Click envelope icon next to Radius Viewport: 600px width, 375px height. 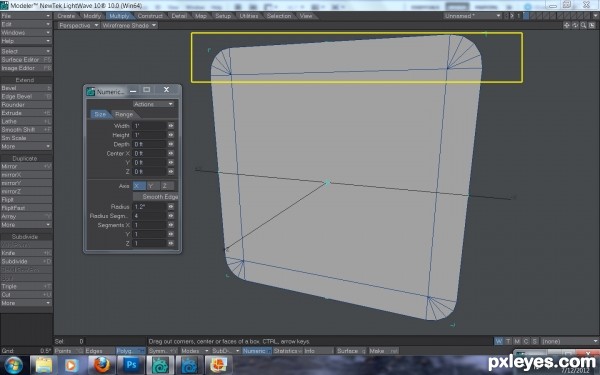tap(171, 206)
